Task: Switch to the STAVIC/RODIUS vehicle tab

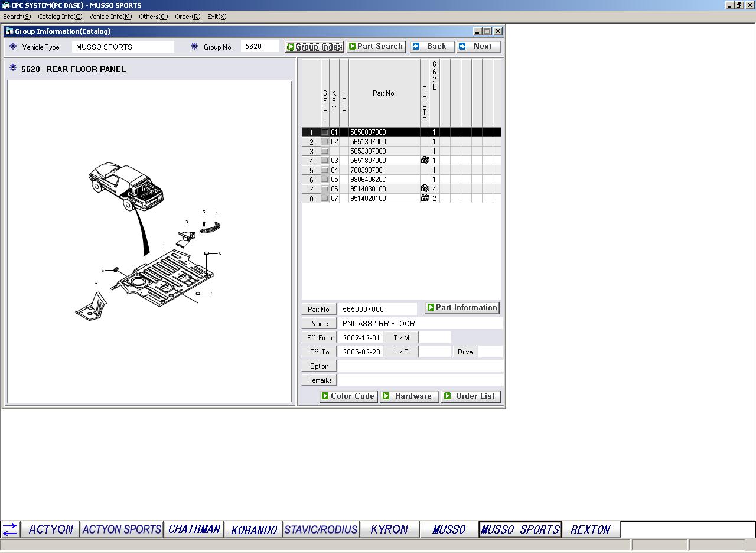Action: point(321,529)
